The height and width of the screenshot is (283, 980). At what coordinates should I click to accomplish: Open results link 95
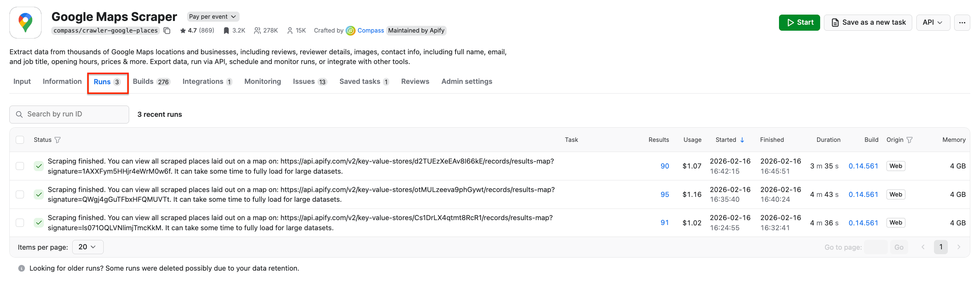pyautogui.click(x=664, y=195)
